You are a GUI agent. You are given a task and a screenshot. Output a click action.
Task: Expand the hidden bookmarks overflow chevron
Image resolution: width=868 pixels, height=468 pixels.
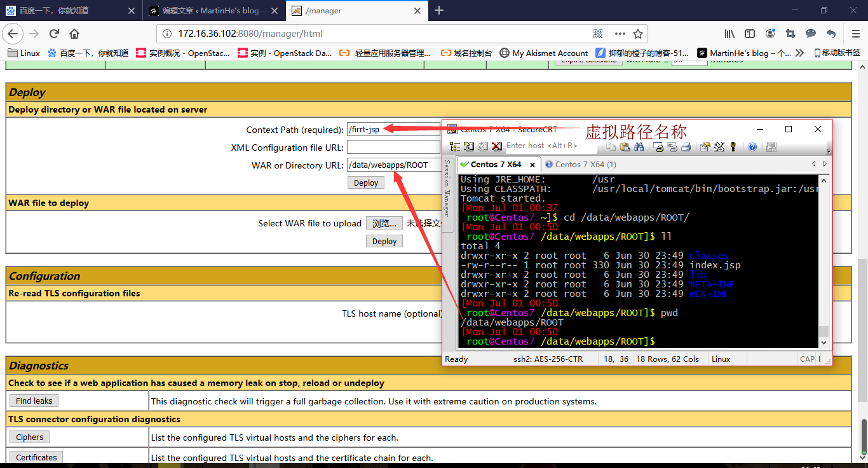pos(799,53)
